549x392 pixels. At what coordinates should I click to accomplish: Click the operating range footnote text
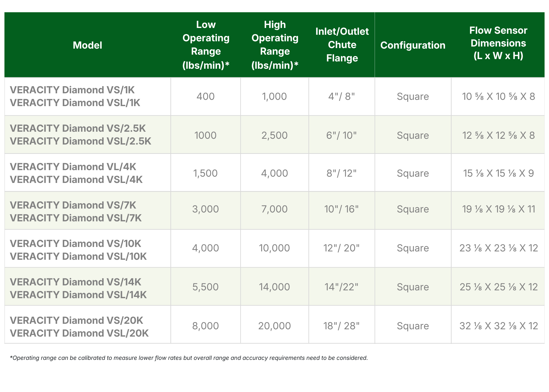tap(189, 358)
